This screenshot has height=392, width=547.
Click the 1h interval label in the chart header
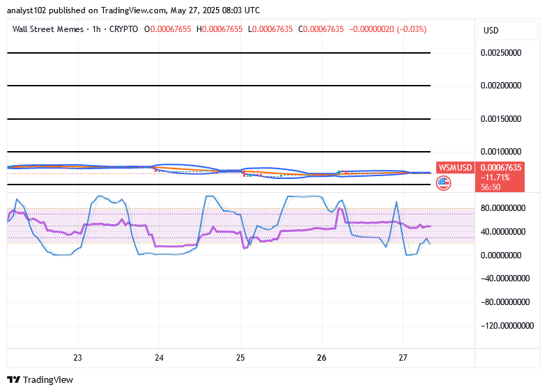pyautogui.click(x=96, y=29)
